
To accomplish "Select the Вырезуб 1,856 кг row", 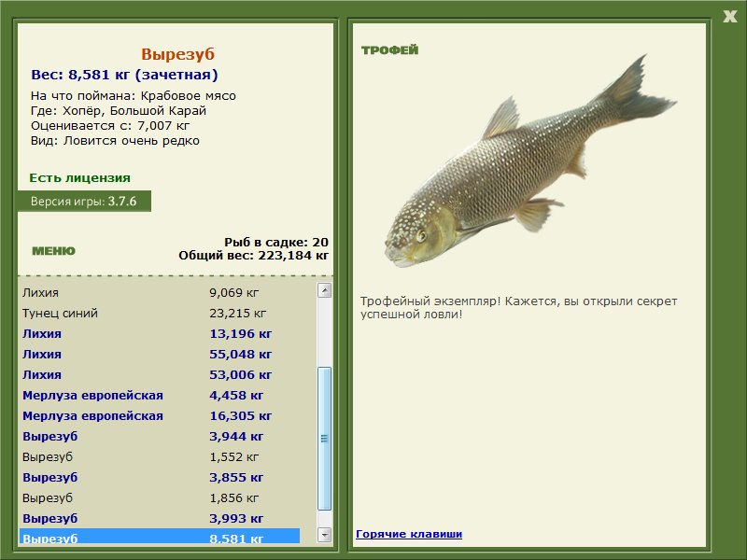I will click(x=160, y=497).
